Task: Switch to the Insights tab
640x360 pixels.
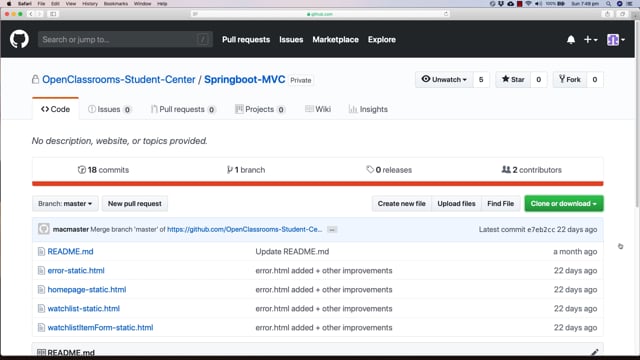Action: [368, 109]
